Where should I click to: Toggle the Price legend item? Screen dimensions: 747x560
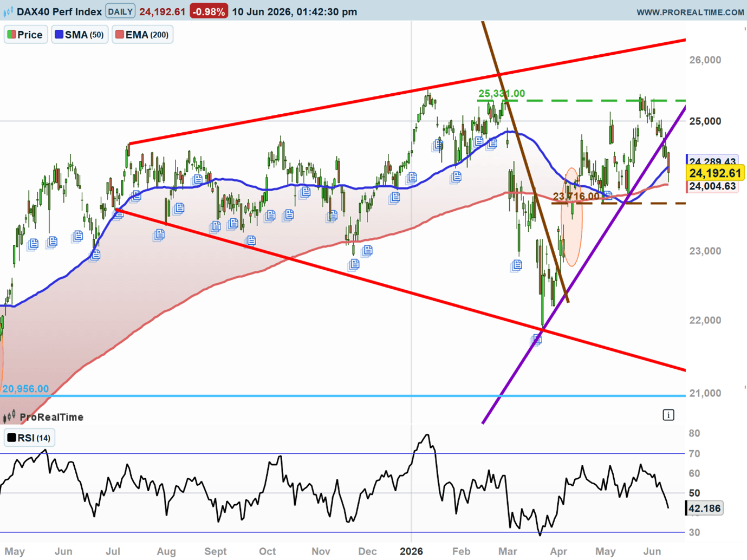[25, 35]
